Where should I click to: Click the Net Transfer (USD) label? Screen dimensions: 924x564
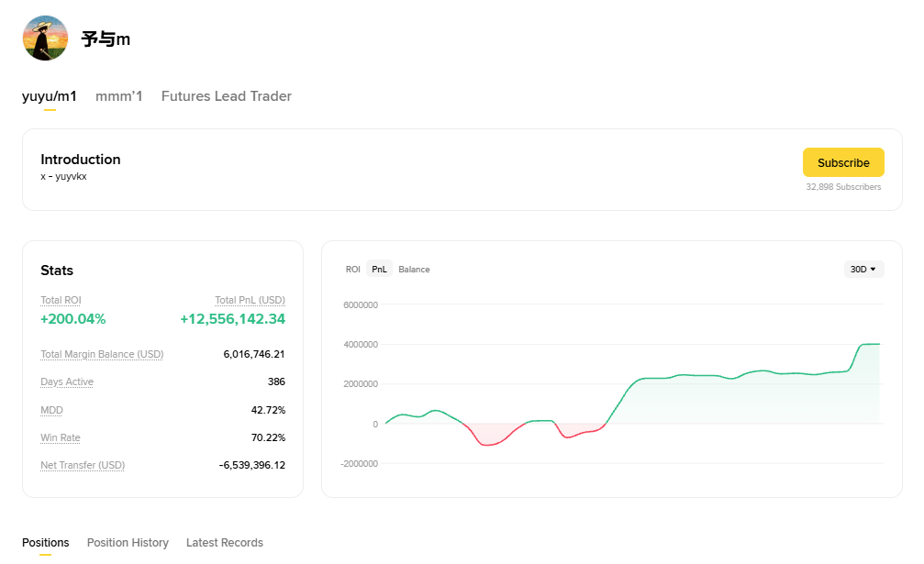pos(83,465)
